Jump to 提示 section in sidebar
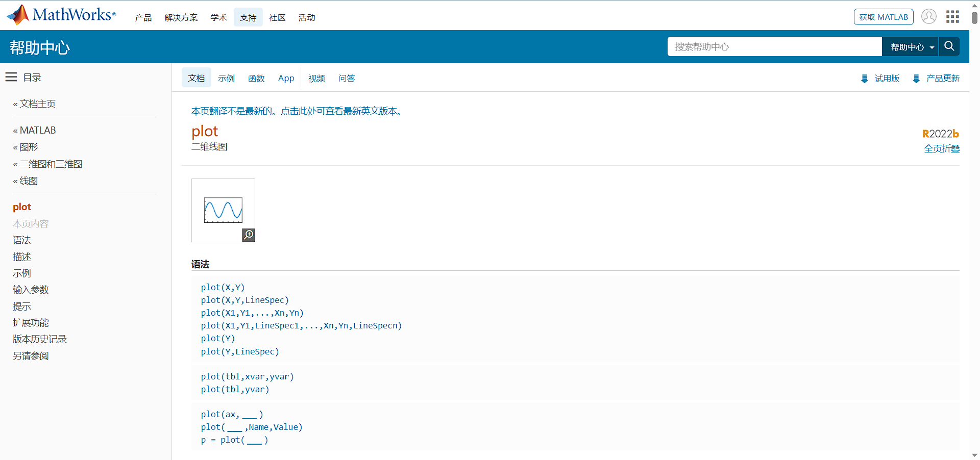The image size is (980, 460). click(22, 306)
